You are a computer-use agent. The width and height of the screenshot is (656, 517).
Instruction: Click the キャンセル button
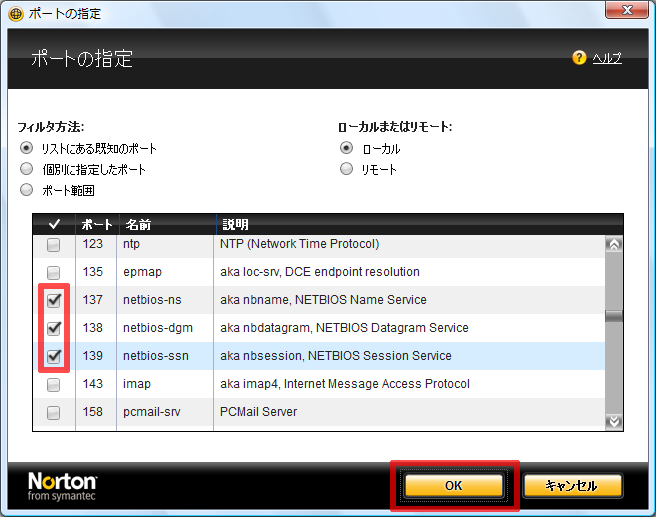pos(572,486)
